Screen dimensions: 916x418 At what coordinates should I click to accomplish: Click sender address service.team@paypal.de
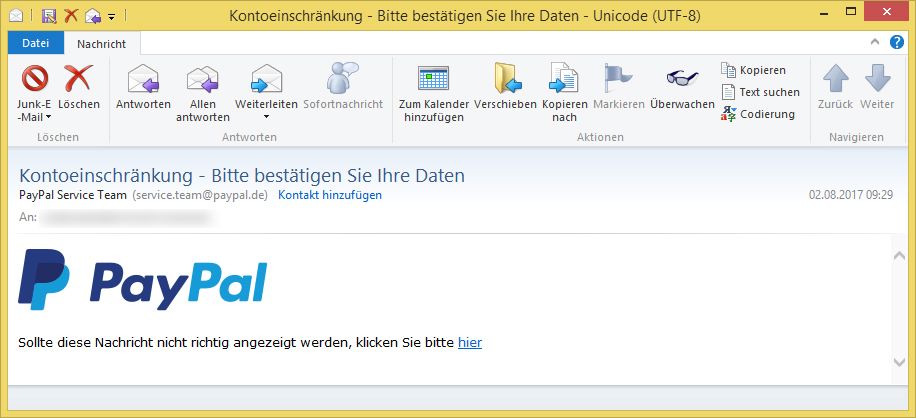coord(200,195)
